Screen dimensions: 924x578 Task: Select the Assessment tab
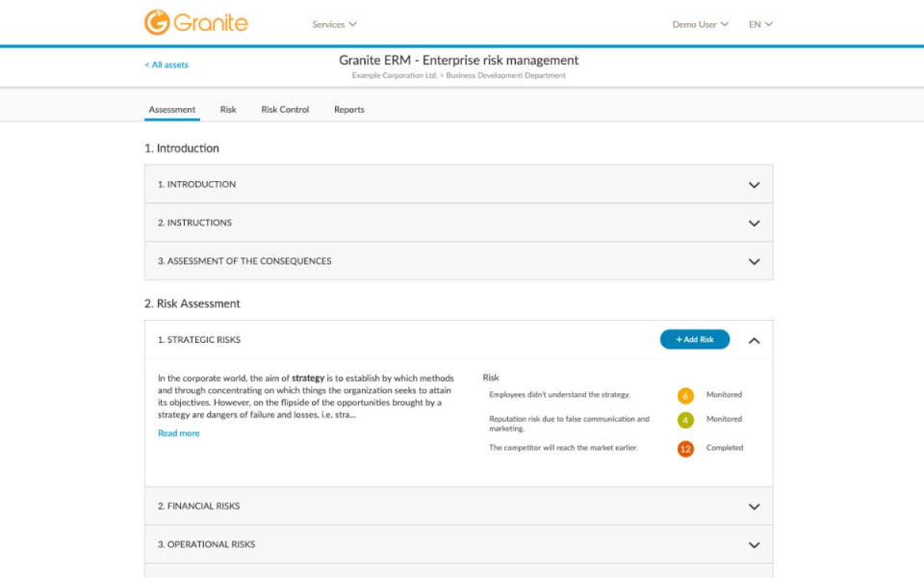[172, 110]
